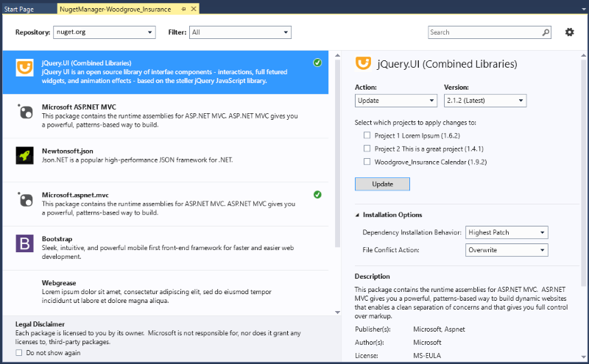Collapse the Installation Options section
Image resolution: width=589 pixels, height=364 pixels.
point(358,215)
